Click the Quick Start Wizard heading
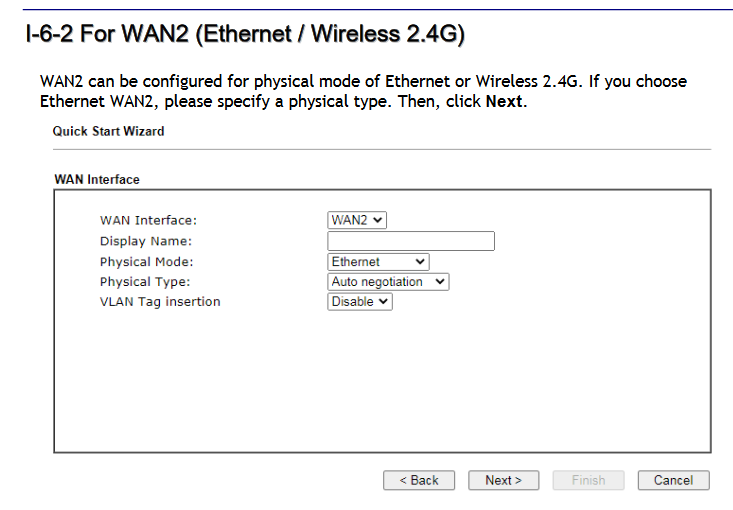733x510 pixels. coord(108,131)
